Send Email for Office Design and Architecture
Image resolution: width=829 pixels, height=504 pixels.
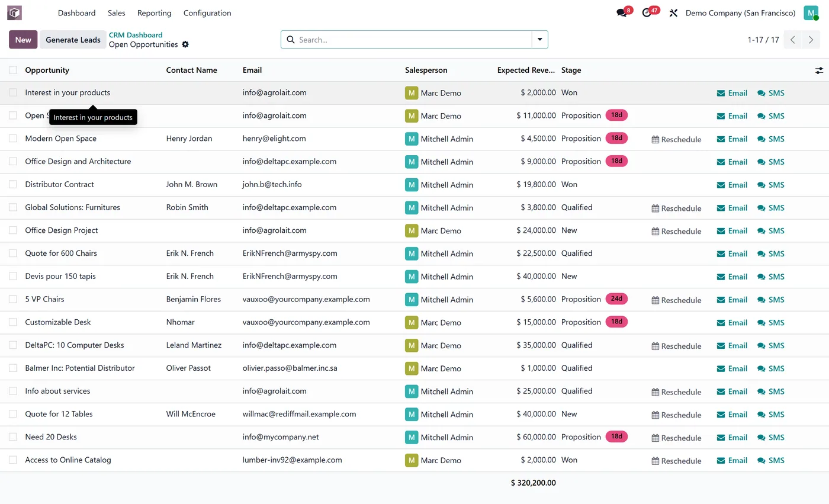click(x=732, y=162)
